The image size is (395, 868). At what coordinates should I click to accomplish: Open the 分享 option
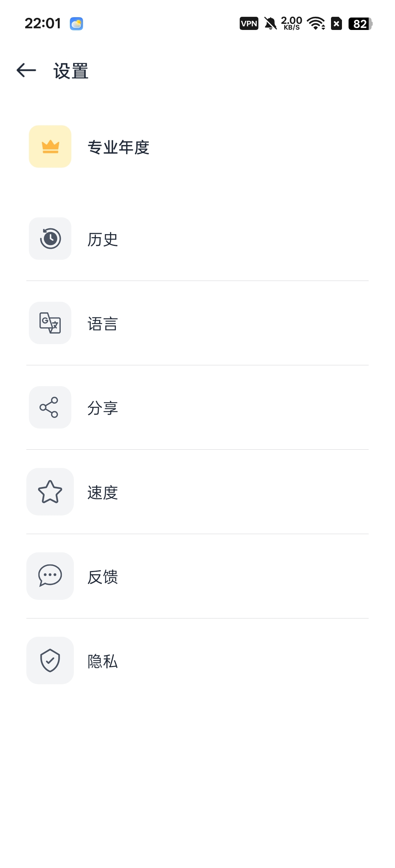click(x=197, y=407)
